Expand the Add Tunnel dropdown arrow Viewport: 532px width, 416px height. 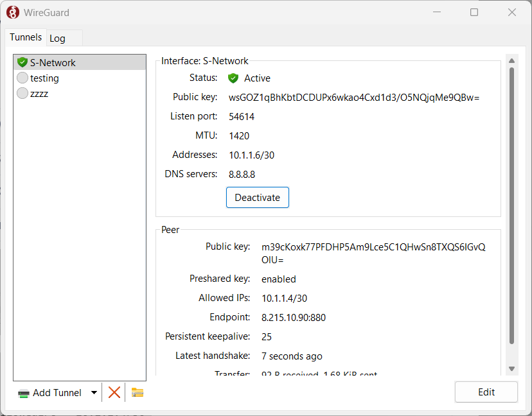(x=94, y=393)
